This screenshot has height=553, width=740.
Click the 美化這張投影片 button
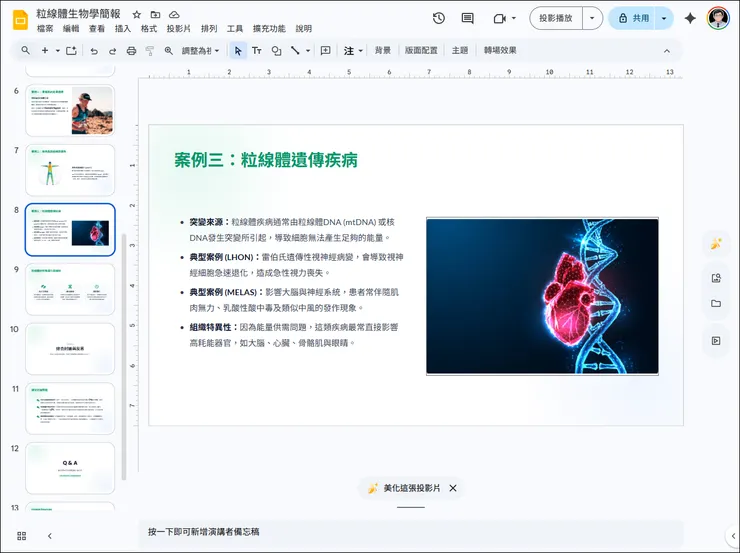pyautogui.click(x=402, y=488)
